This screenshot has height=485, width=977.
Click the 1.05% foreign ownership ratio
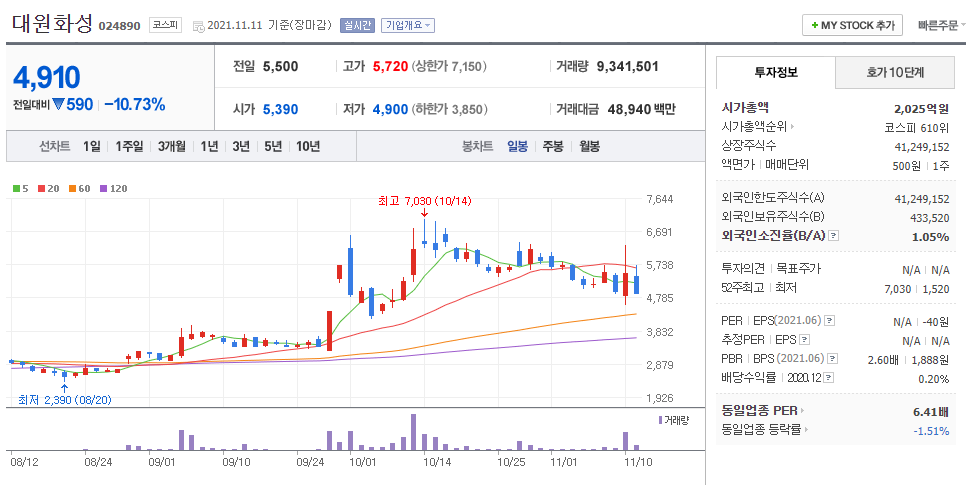(x=931, y=237)
